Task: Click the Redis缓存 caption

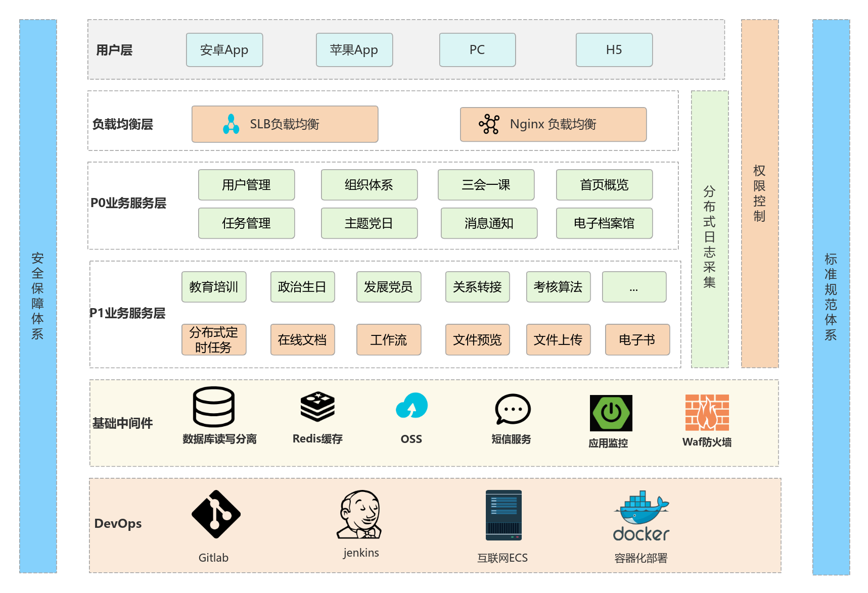Action: (317, 438)
